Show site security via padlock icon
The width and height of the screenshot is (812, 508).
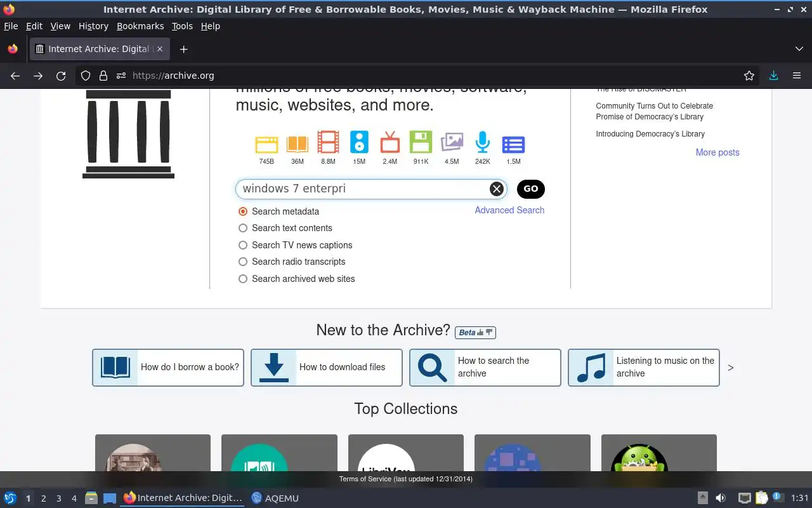pyautogui.click(x=103, y=76)
